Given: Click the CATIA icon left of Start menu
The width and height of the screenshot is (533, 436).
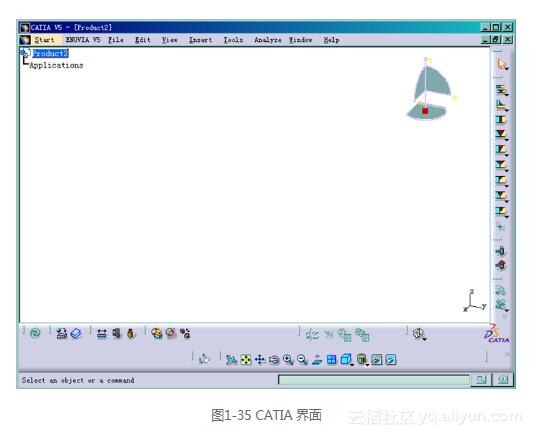Looking at the screenshot, I should click(25, 40).
